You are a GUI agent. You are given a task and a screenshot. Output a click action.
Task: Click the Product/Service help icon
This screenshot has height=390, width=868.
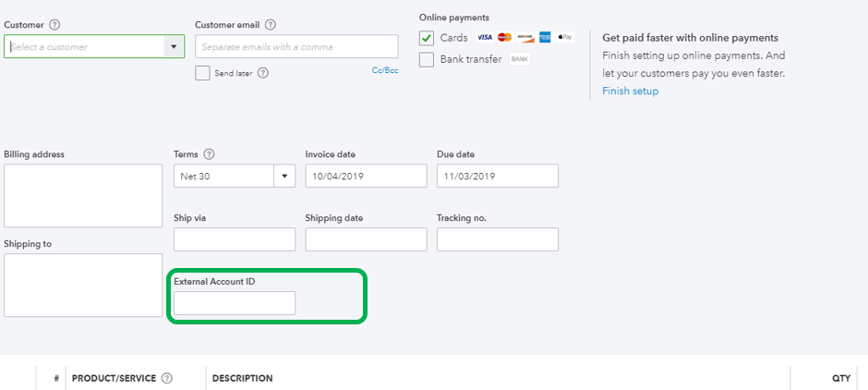(x=166, y=378)
